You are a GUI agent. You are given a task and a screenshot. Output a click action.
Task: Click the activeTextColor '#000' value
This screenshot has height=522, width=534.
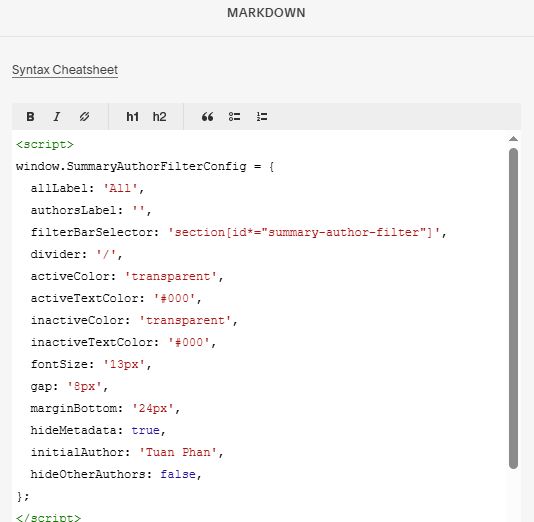pos(174,298)
